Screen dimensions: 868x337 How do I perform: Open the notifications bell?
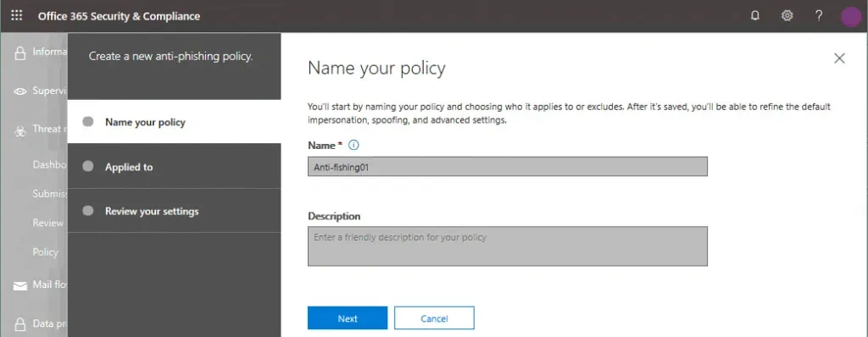point(754,16)
